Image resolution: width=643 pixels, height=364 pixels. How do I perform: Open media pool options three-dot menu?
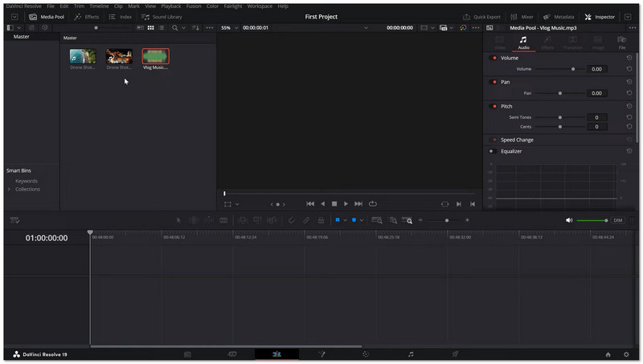210,28
